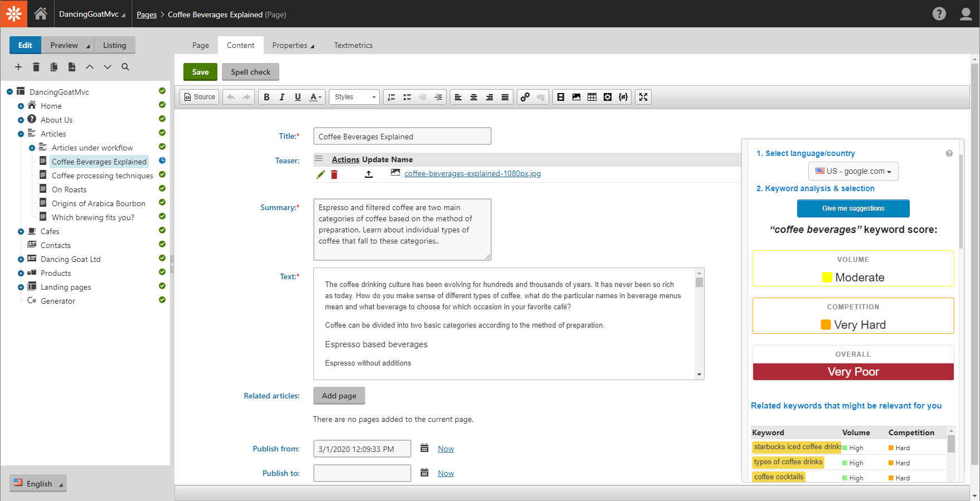Insert a table

[592, 97]
